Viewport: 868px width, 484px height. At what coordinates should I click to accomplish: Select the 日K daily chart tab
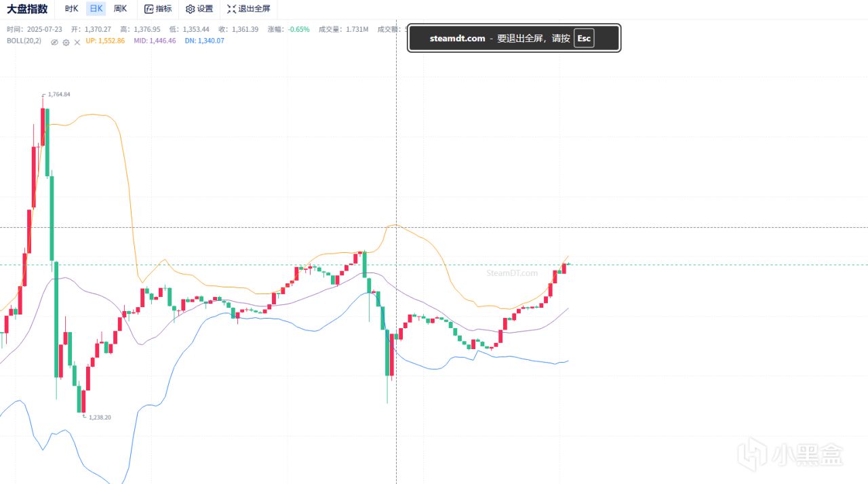coord(96,9)
